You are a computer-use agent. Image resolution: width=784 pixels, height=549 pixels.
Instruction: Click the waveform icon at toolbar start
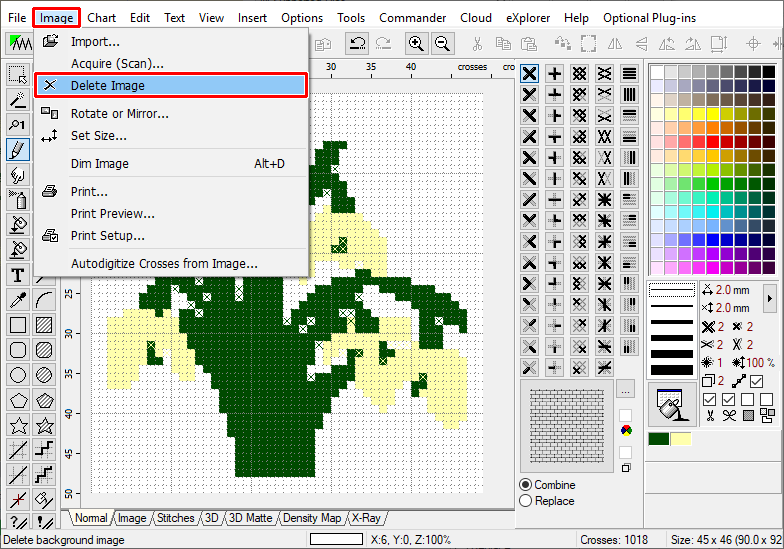[x=19, y=44]
